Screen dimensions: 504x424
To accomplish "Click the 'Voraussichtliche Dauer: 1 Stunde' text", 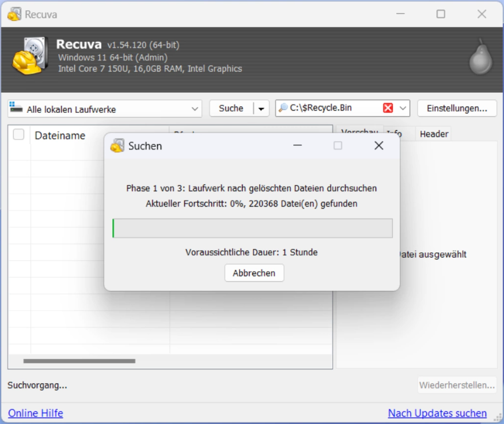I will 251,252.
